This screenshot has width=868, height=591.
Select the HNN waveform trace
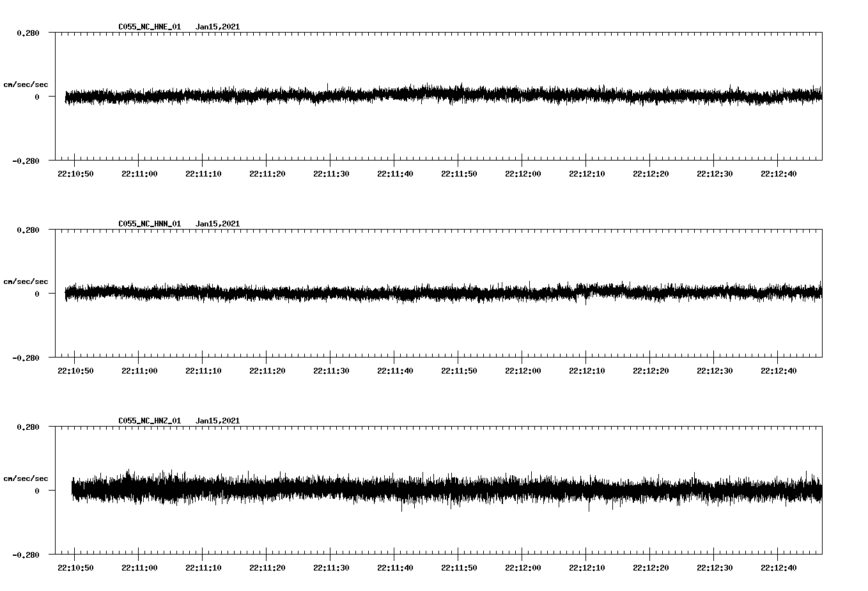[x=441, y=293]
